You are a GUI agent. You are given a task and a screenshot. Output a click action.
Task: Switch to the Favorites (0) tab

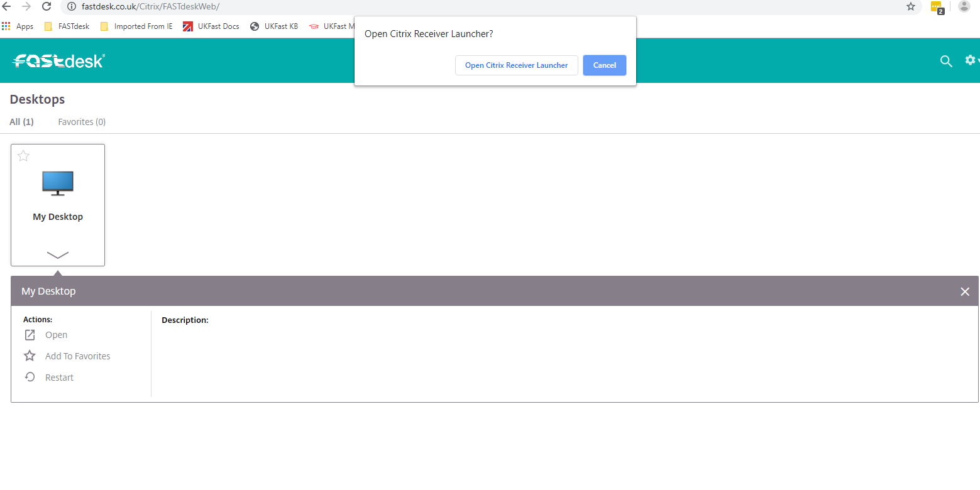[82, 122]
